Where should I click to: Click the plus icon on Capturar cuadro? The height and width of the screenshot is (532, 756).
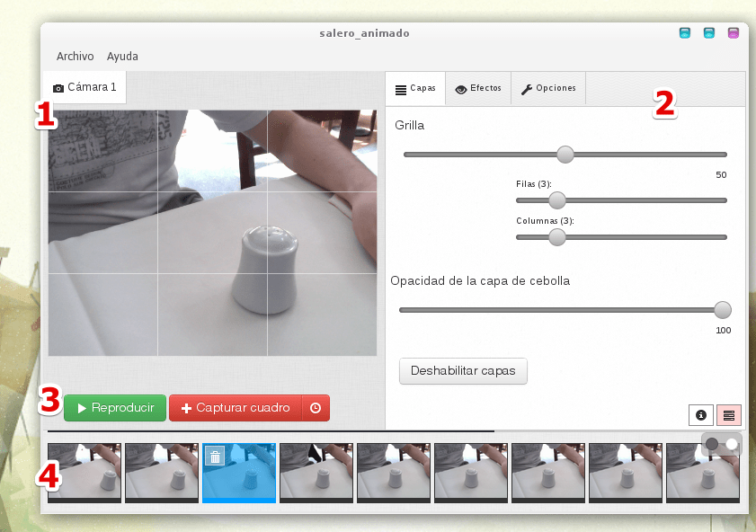coord(186,409)
